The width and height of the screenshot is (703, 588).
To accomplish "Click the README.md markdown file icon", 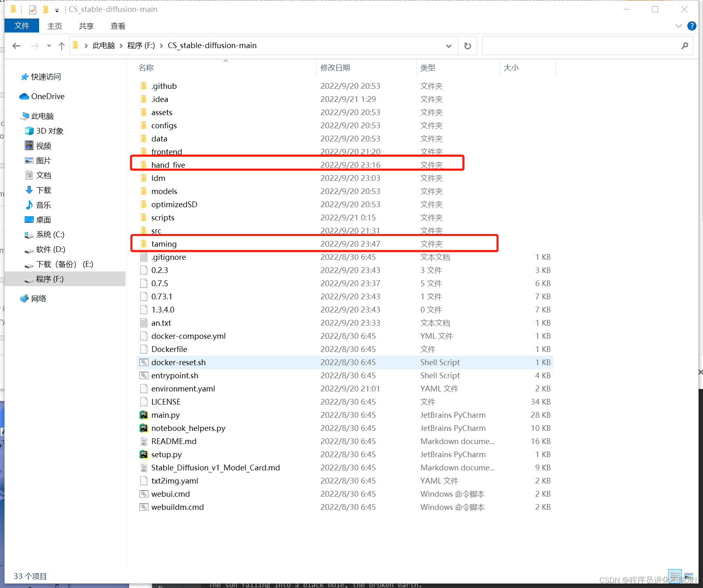I will tap(144, 441).
